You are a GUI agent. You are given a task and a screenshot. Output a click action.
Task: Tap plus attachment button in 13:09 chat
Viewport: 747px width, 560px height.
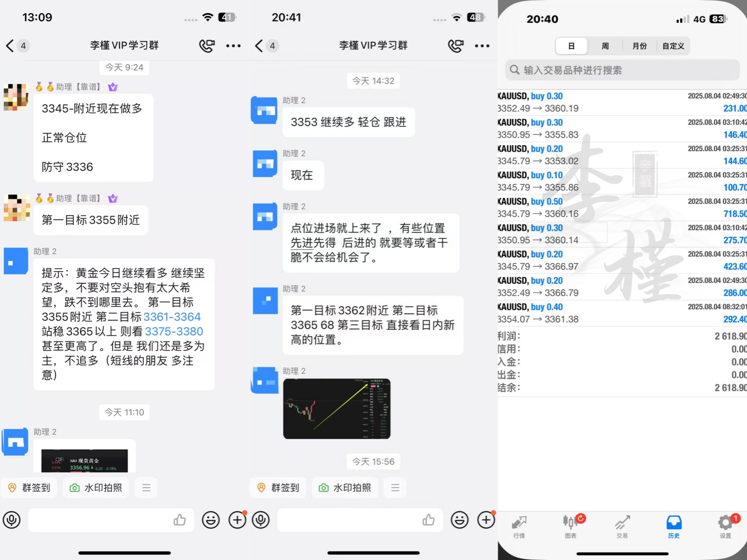click(x=237, y=520)
